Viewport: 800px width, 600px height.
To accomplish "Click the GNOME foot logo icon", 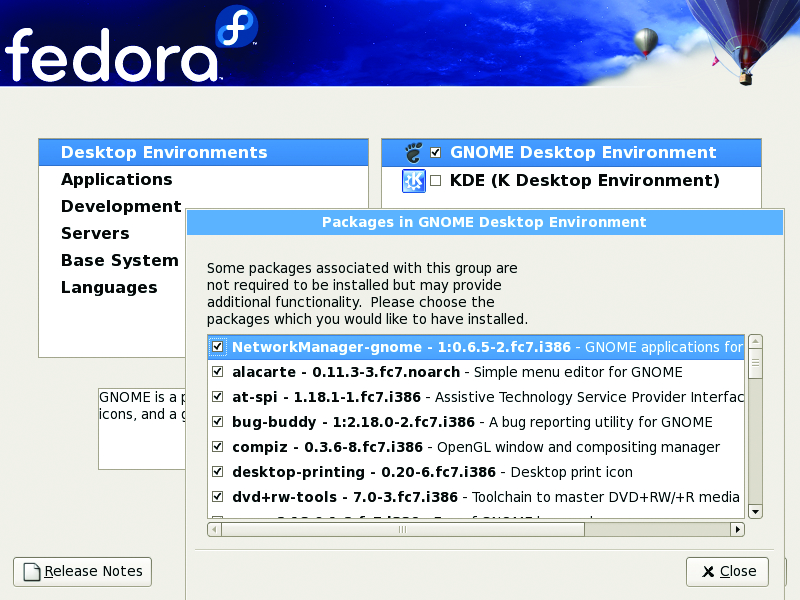I will (414, 153).
